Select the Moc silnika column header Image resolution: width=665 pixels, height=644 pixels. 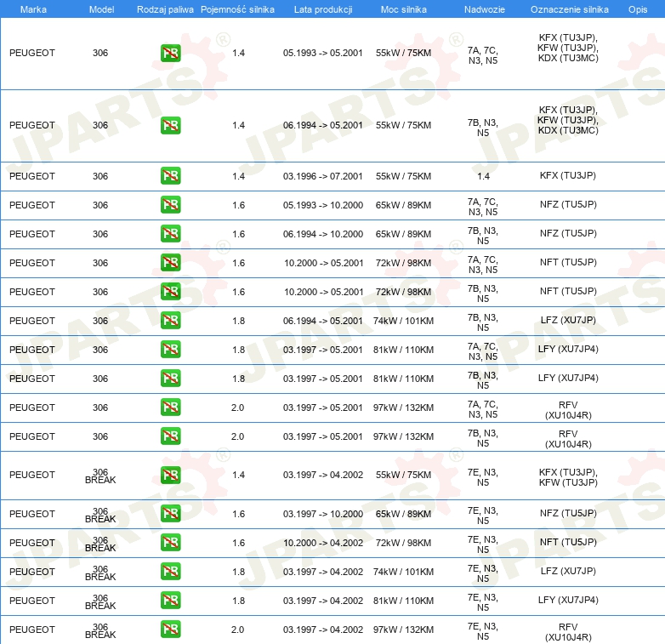(404, 9)
